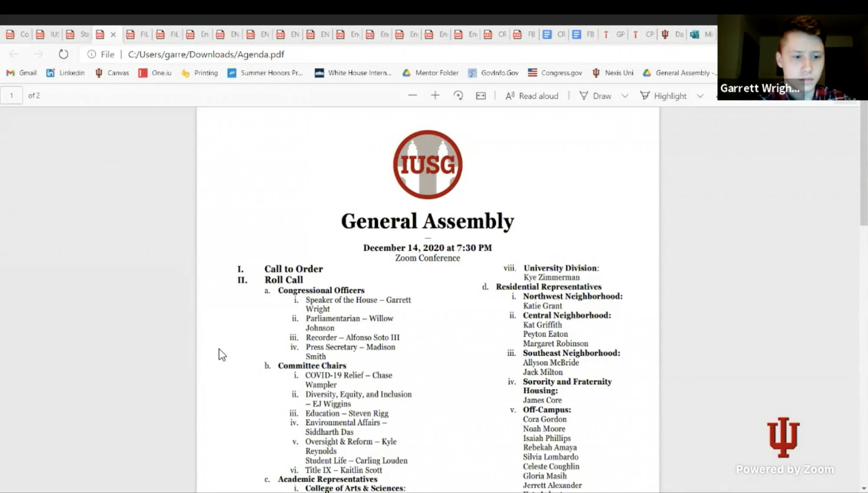
Task: Zoom out of the PDF document
Action: [x=412, y=95]
